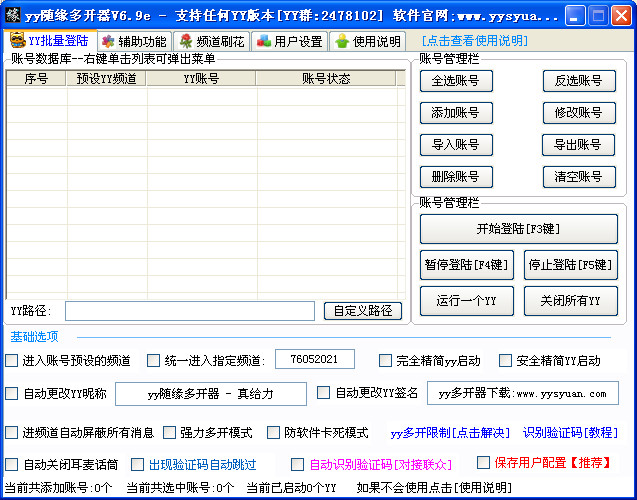
Task: Click the app logo icon in title bar
Action: (x=13, y=15)
